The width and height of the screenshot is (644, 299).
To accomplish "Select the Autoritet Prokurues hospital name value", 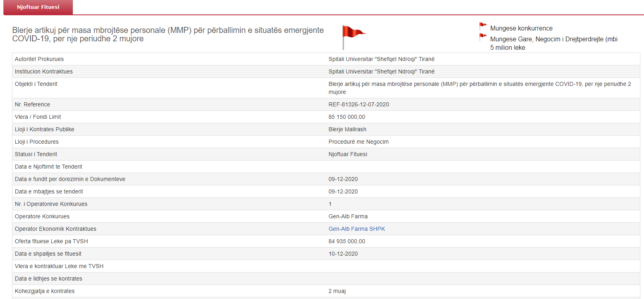I will 381,59.
